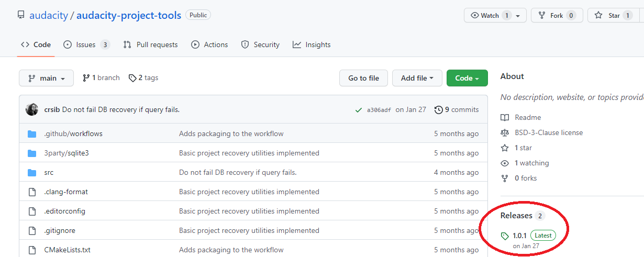Open the Watch notifications dropdown

pos(495,15)
